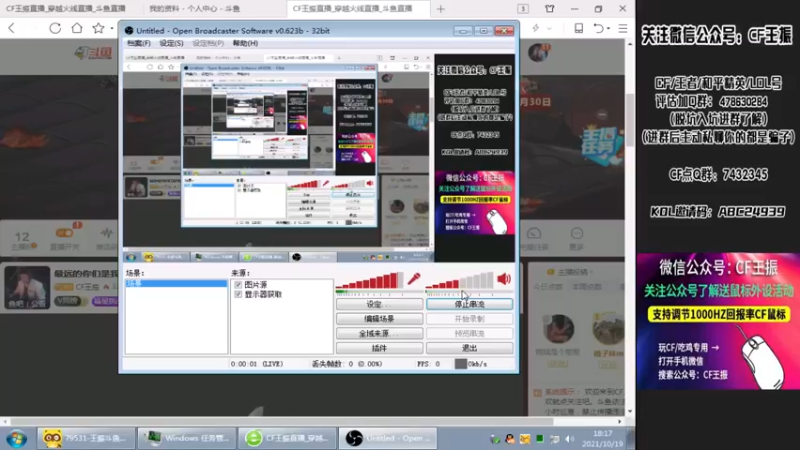Viewport: 800px width, 450px height.
Task: Click the browser undo-close arrow icon
Action: pyautogui.click(x=598, y=28)
